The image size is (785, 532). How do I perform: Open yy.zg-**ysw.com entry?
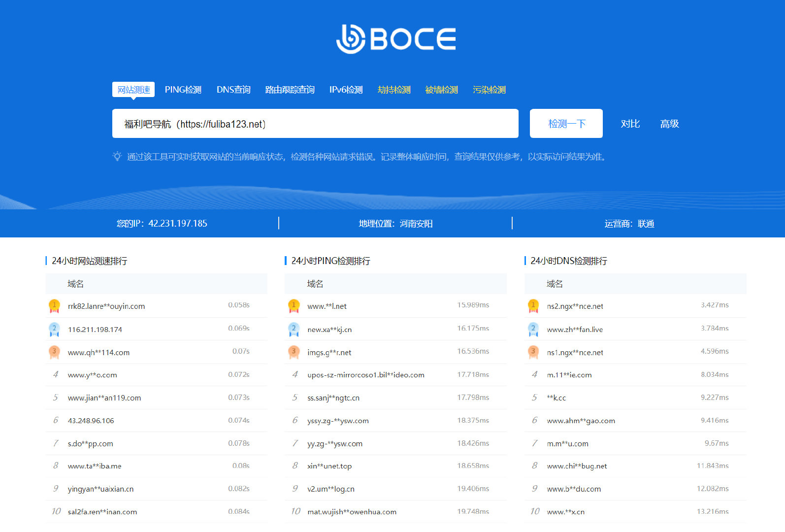tap(335, 444)
